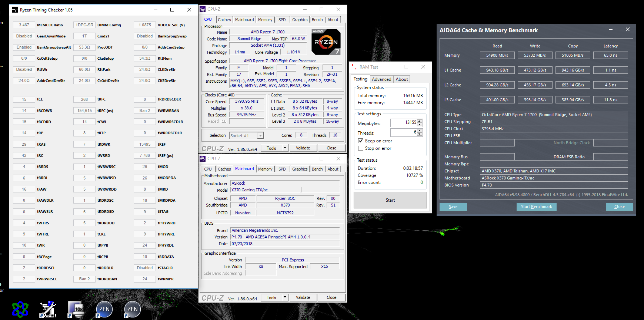Click Start button in RAM Test

point(390,200)
